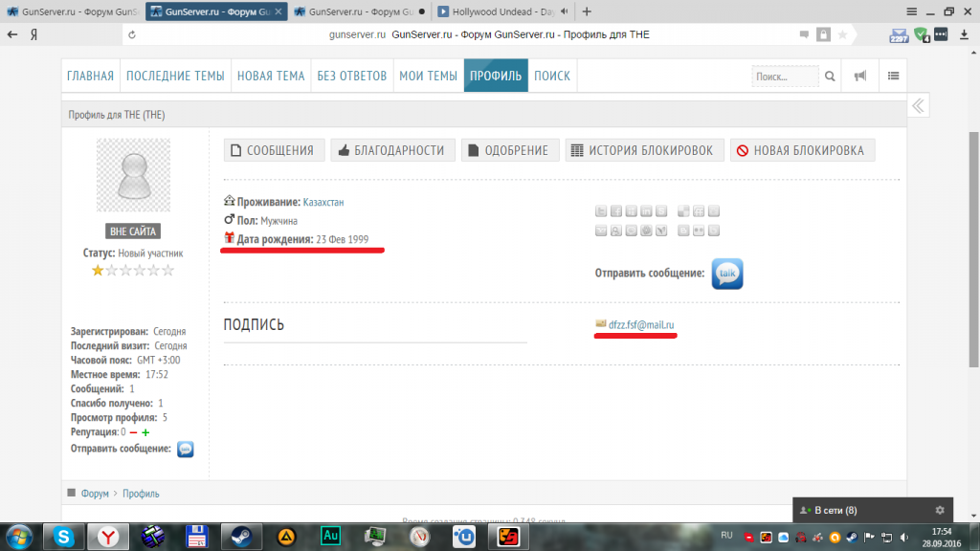Click the blue talk chat icon
This screenshot has height=551, width=980.
point(726,274)
